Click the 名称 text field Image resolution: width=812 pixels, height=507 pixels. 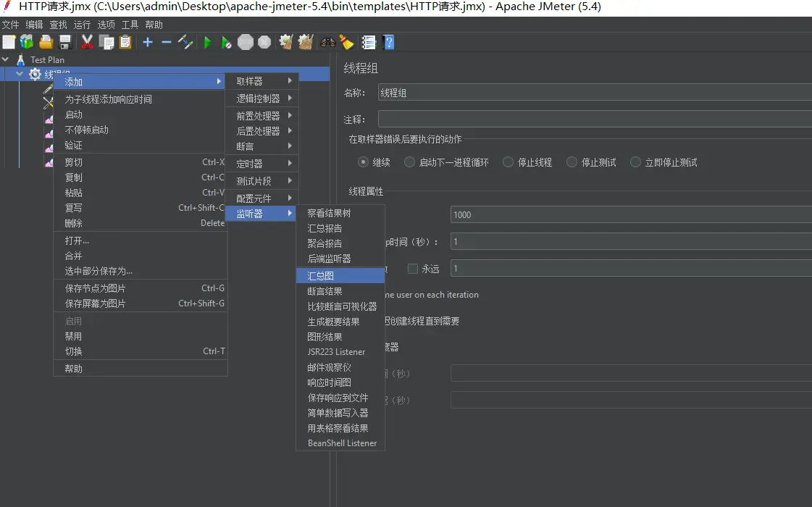coord(594,93)
